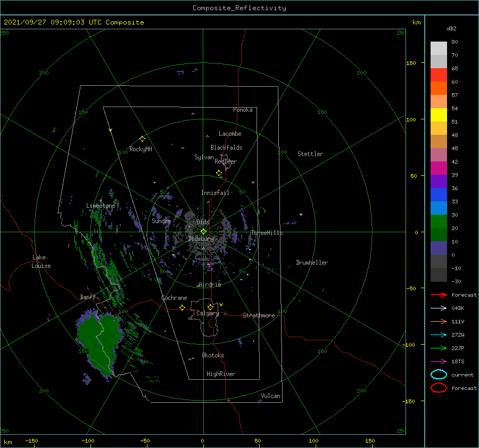This screenshot has width=479, height=448.
Task: Click the Airdrie label
Action: coord(210,284)
